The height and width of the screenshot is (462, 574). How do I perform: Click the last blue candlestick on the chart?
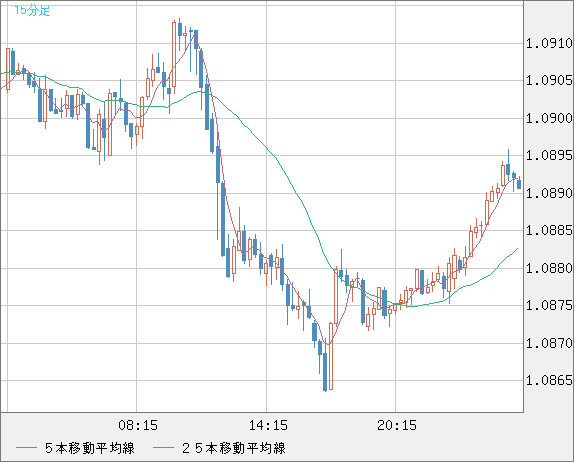(519, 183)
